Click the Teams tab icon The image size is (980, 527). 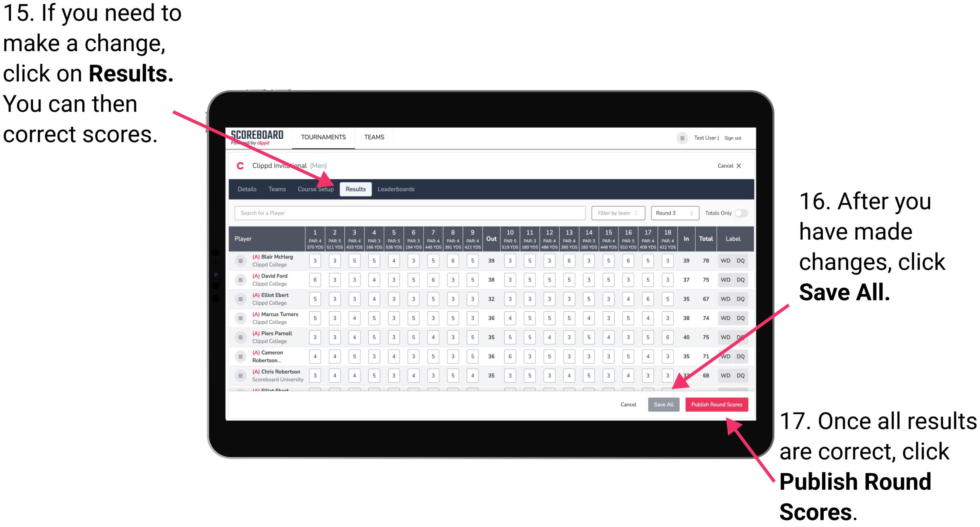pyautogui.click(x=275, y=189)
